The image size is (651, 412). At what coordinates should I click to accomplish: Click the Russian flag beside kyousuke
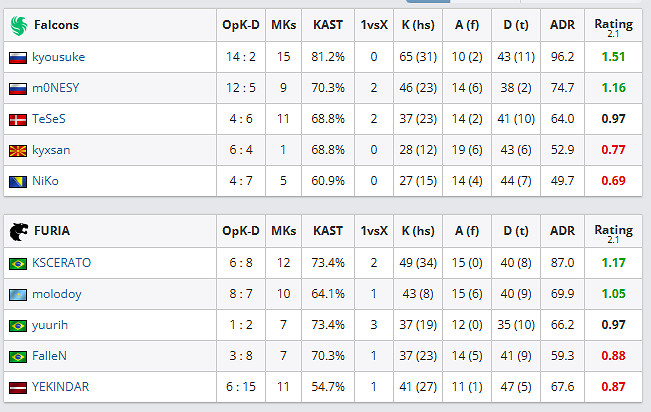coord(17,57)
